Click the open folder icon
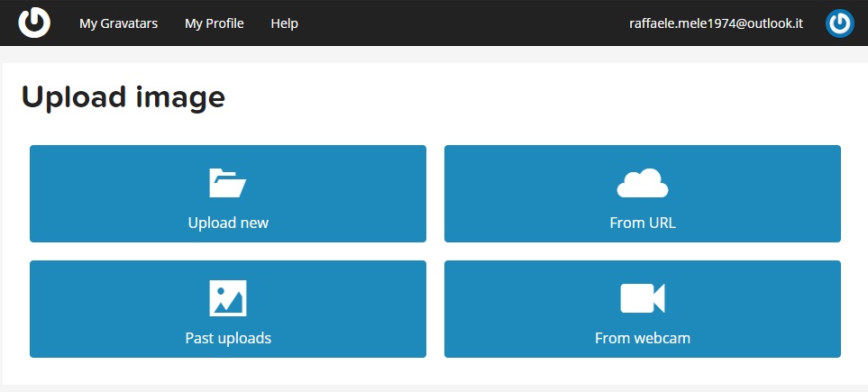Image resolution: width=868 pixels, height=392 pixels. (x=227, y=183)
